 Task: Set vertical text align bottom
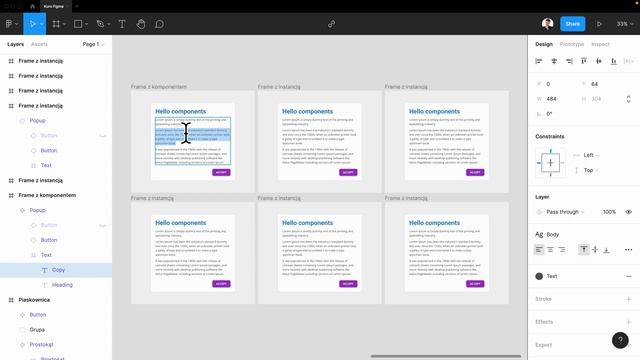[607, 249]
